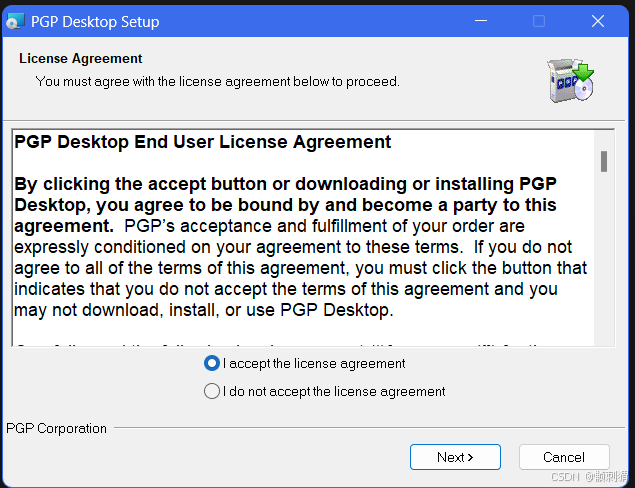The width and height of the screenshot is (635, 488).
Task: Cancel the PGP Desktop setup
Action: click(x=564, y=457)
